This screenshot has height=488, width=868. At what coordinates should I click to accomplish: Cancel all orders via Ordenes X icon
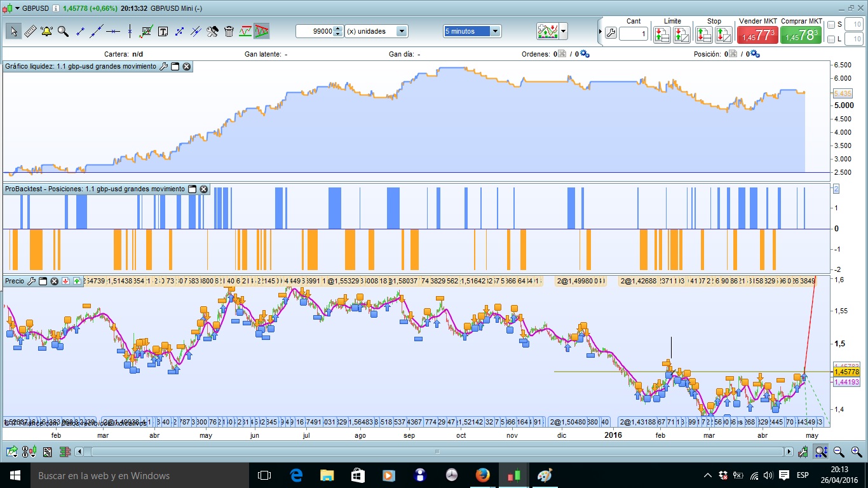pos(562,54)
